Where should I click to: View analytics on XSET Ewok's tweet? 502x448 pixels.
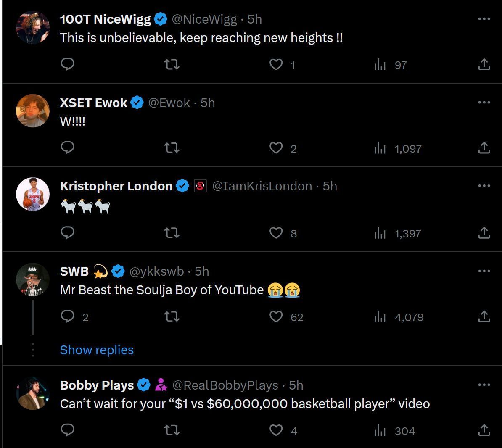point(380,148)
